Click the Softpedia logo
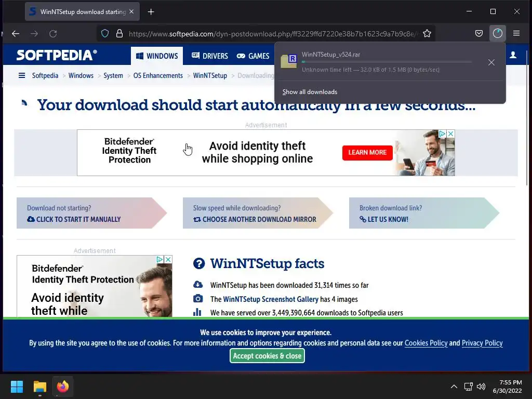 (x=57, y=55)
